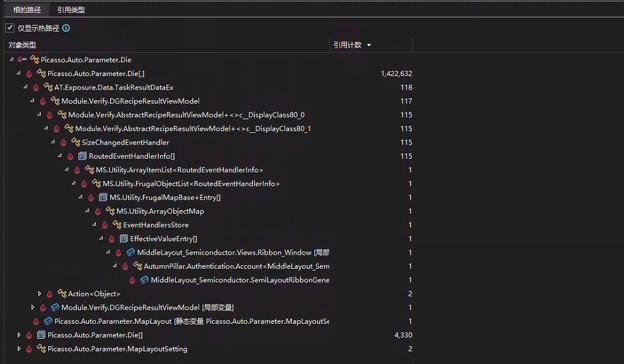Click info icon beside 仅显示热路径
624x364 pixels.
(66, 28)
